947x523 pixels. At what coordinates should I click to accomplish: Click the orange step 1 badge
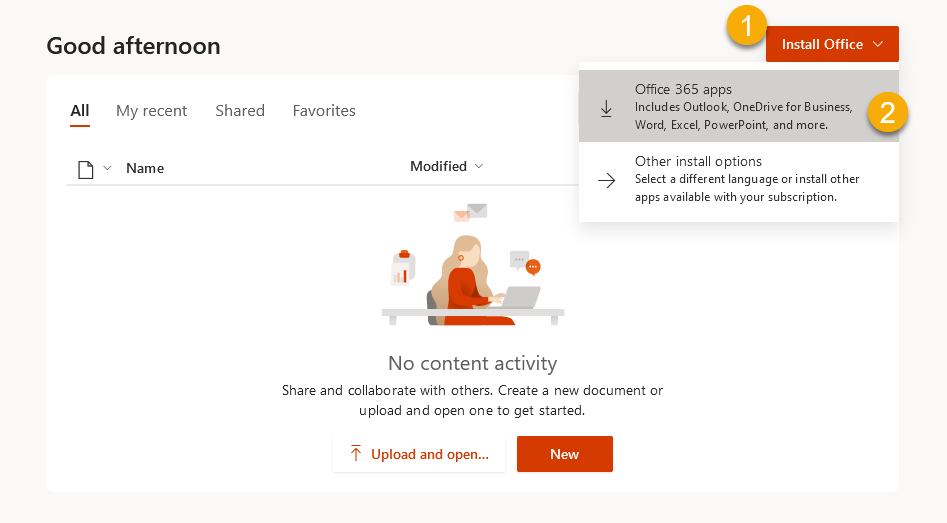tap(746, 26)
